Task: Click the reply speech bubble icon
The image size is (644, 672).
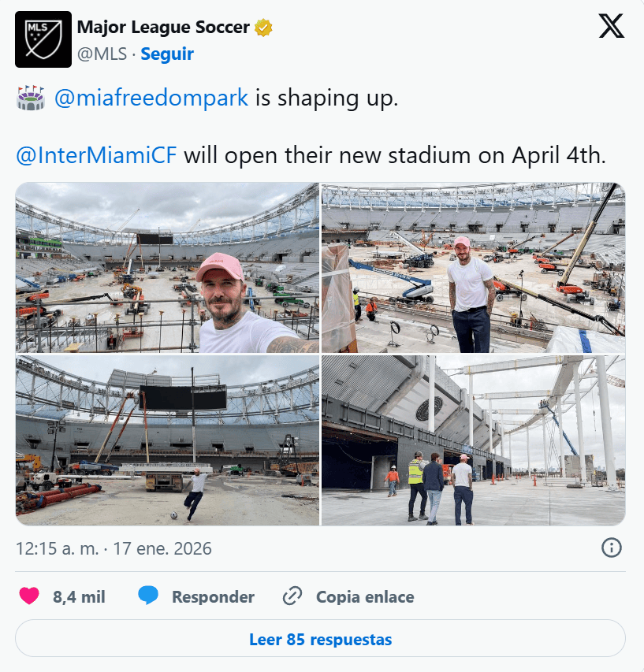Action: (148, 596)
